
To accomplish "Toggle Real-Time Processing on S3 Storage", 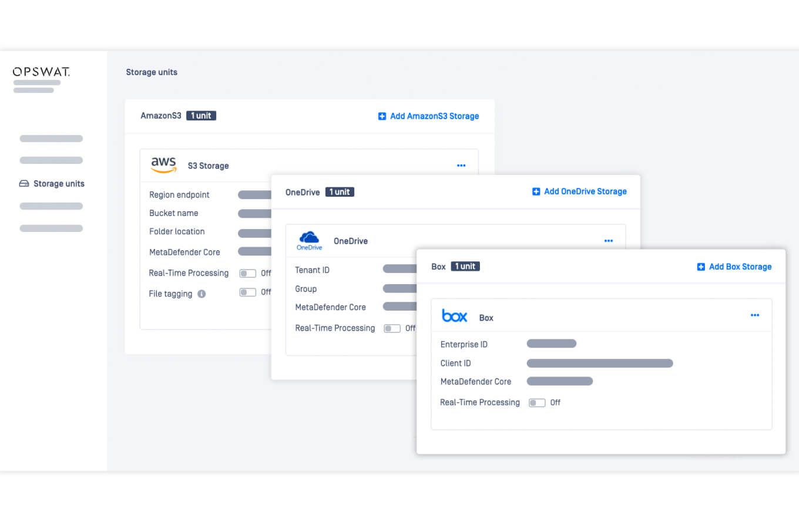I will pos(247,273).
